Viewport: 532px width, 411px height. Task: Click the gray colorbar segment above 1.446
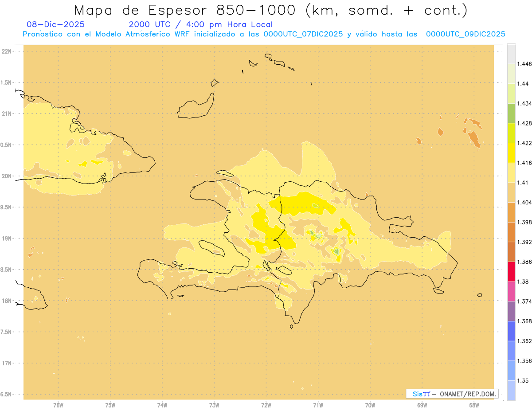pyautogui.click(x=511, y=54)
